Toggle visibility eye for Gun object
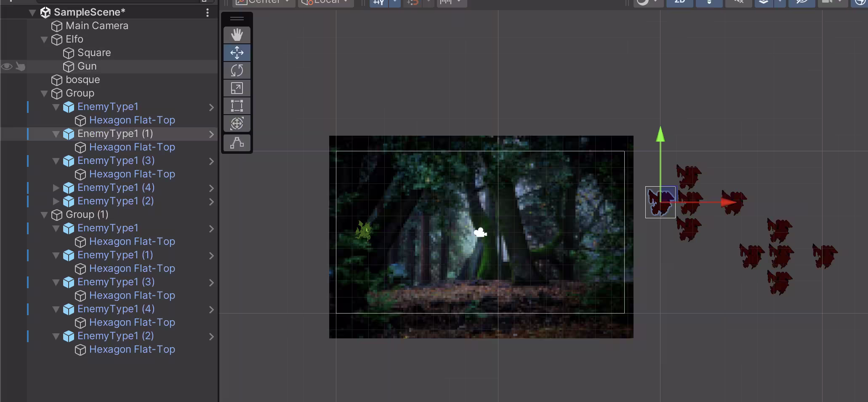The height and width of the screenshot is (402, 868). coord(7,66)
